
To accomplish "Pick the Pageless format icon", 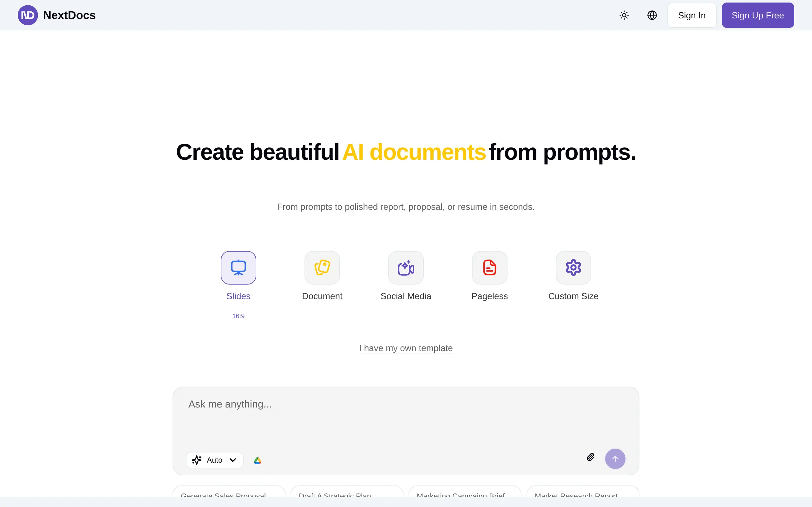I will (489, 267).
